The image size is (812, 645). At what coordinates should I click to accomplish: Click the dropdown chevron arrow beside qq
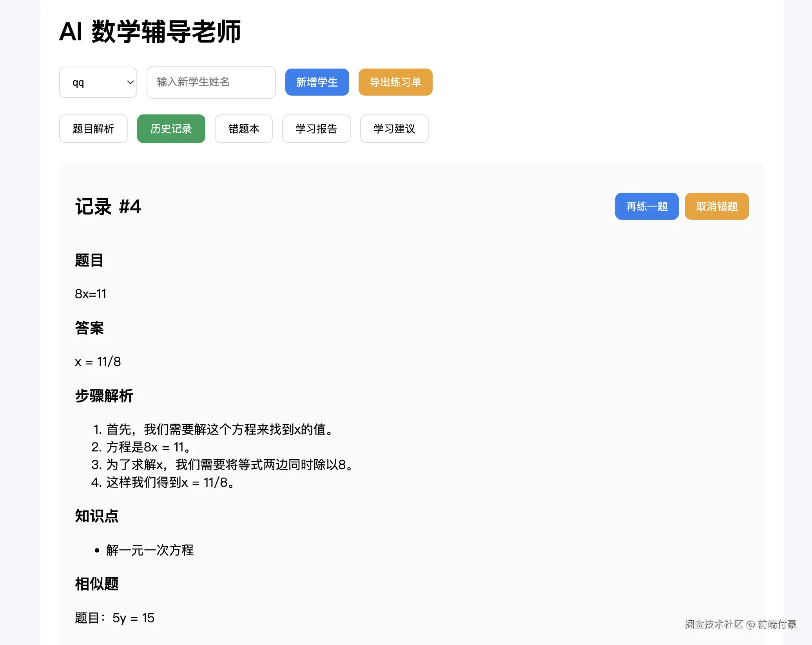click(130, 82)
